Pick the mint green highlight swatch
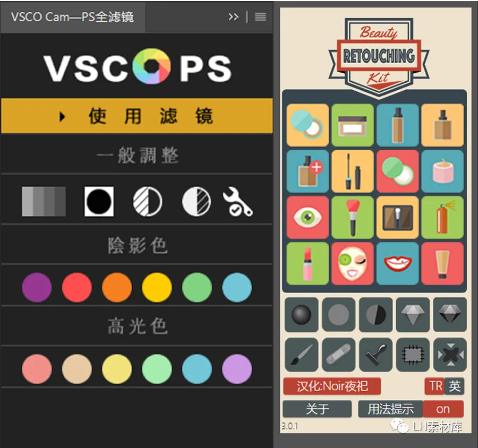This screenshot has width=478, height=448. (157, 369)
